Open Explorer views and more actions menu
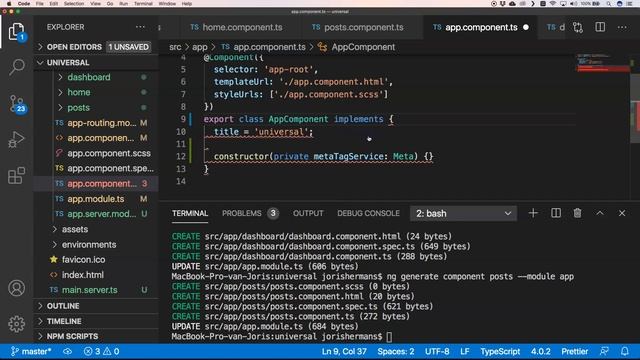Viewport: 640px width, 360px height. click(140, 27)
